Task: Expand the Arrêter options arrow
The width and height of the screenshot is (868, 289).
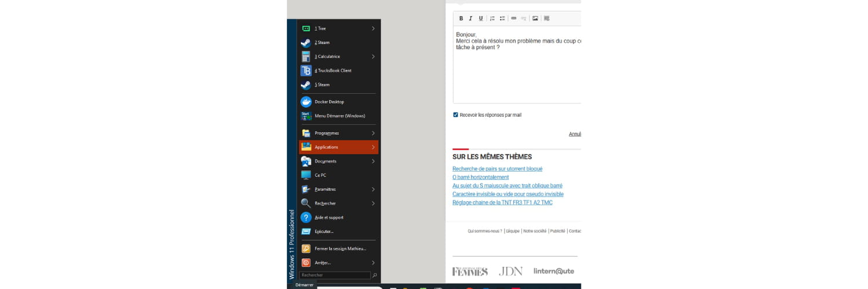Action: click(x=373, y=262)
